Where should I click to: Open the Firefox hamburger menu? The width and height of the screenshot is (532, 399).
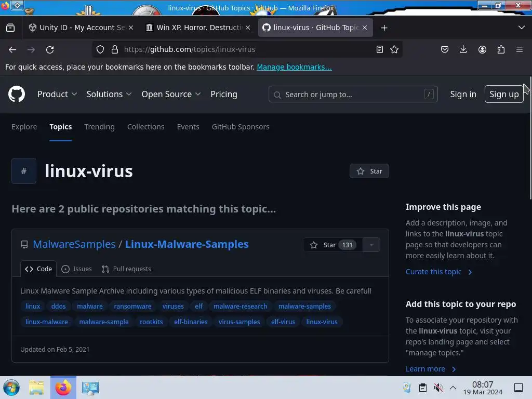[520, 49]
